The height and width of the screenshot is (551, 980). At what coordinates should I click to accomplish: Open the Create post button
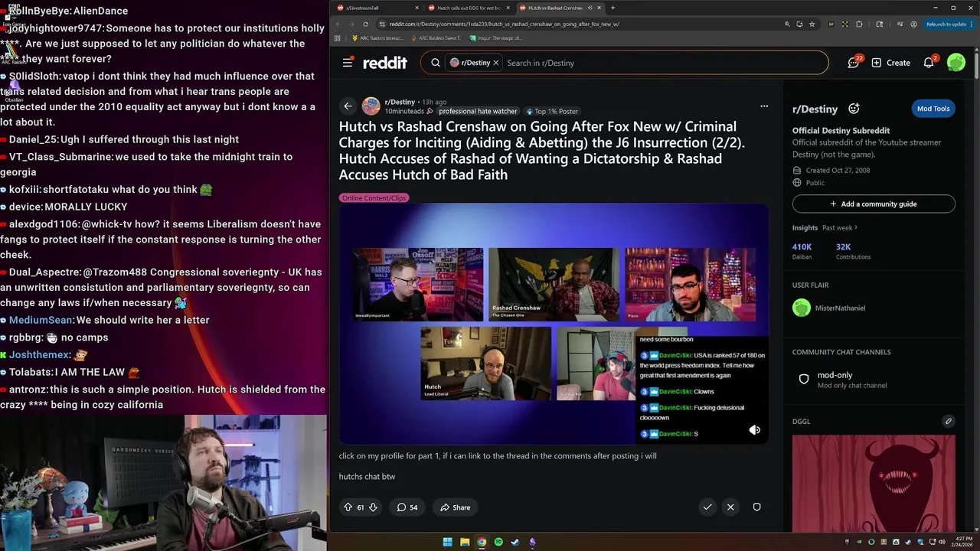[891, 63]
